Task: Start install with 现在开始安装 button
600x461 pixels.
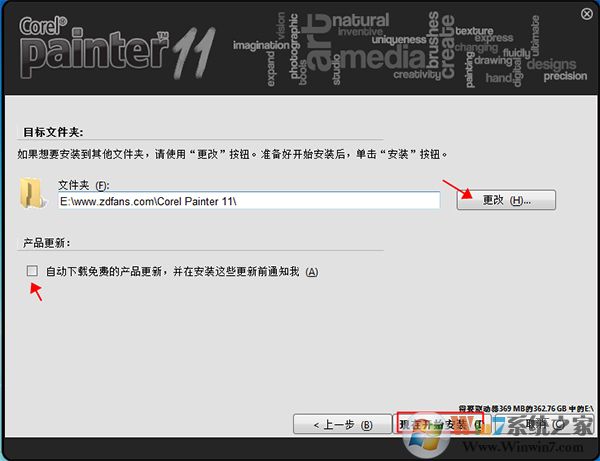Action: tap(440, 424)
